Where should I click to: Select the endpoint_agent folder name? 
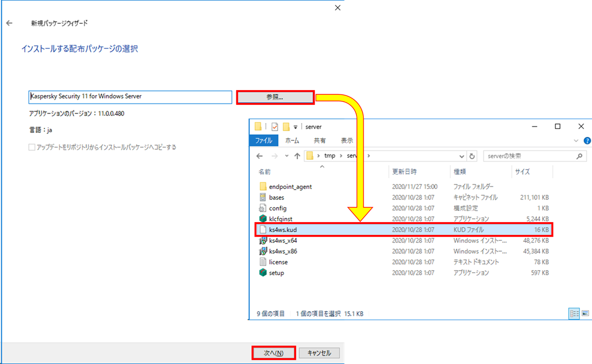(x=290, y=187)
